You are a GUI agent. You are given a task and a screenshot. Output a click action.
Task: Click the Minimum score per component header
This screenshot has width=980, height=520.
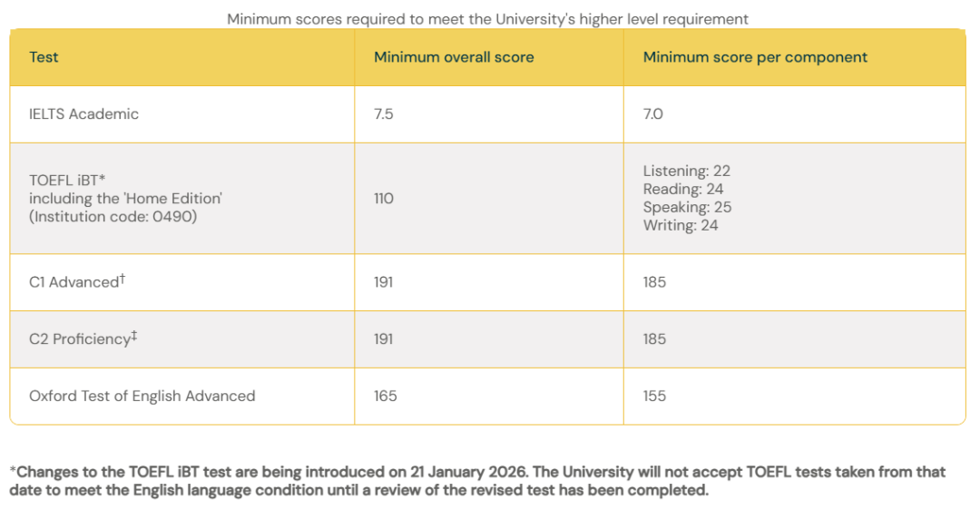[x=755, y=57]
